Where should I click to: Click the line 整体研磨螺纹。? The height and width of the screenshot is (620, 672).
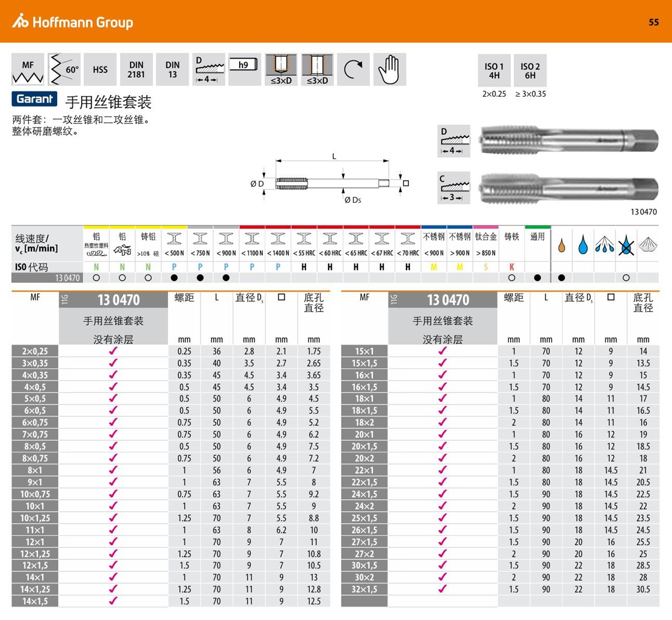click(x=47, y=131)
